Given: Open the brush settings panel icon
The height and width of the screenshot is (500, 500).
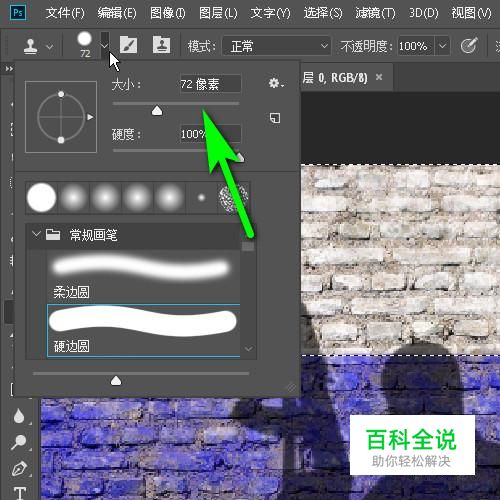Looking at the screenshot, I should pyautogui.click(x=128, y=45).
